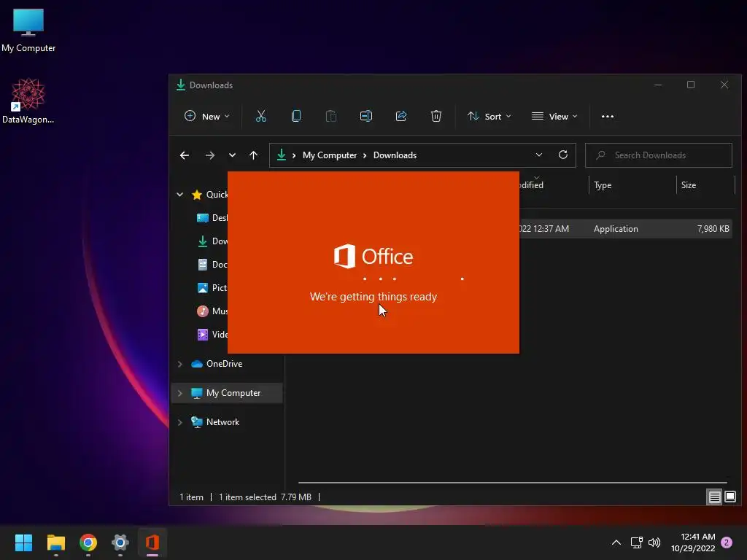
Task: Click the '1 item selected 7.79 MB' status text
Action: pos(265,497)
